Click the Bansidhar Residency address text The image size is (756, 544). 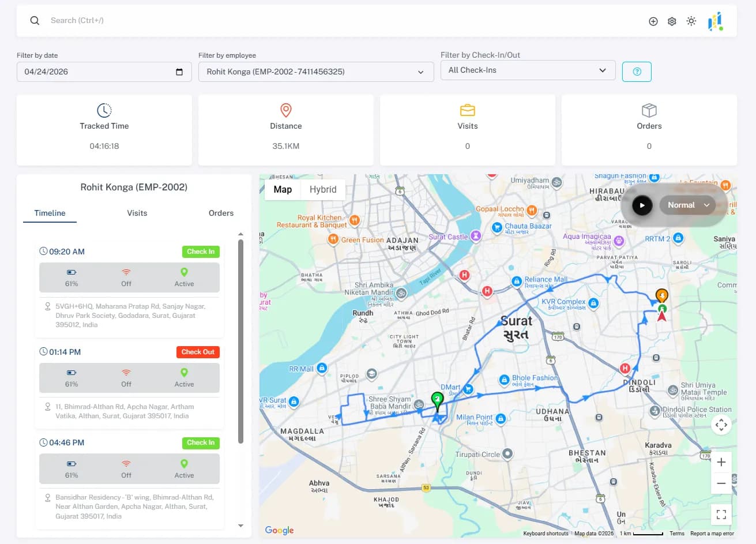[134, 507]
